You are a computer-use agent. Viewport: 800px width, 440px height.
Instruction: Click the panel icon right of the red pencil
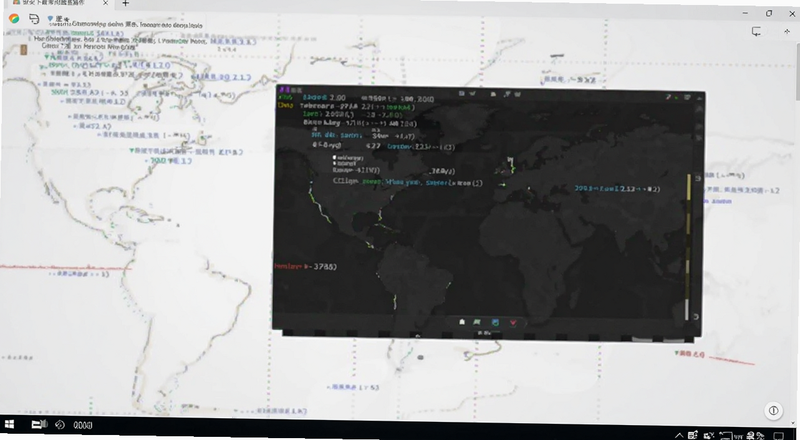click(x=687, y=97)
